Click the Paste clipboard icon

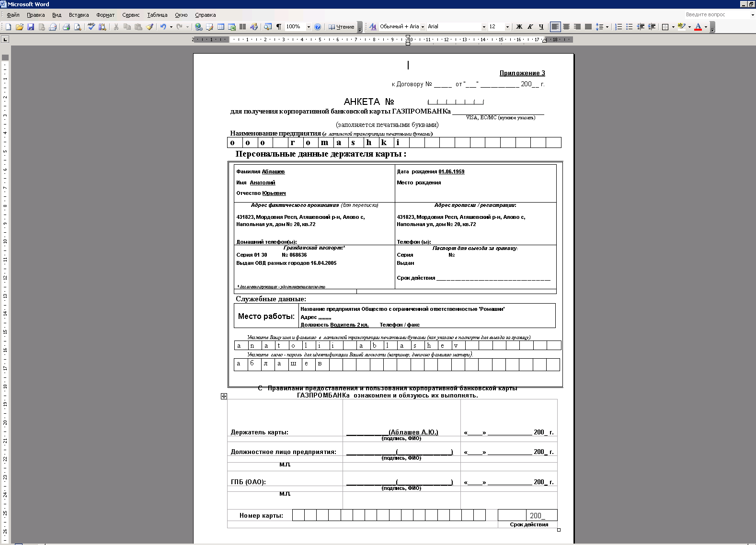click(x=138, y=27)
